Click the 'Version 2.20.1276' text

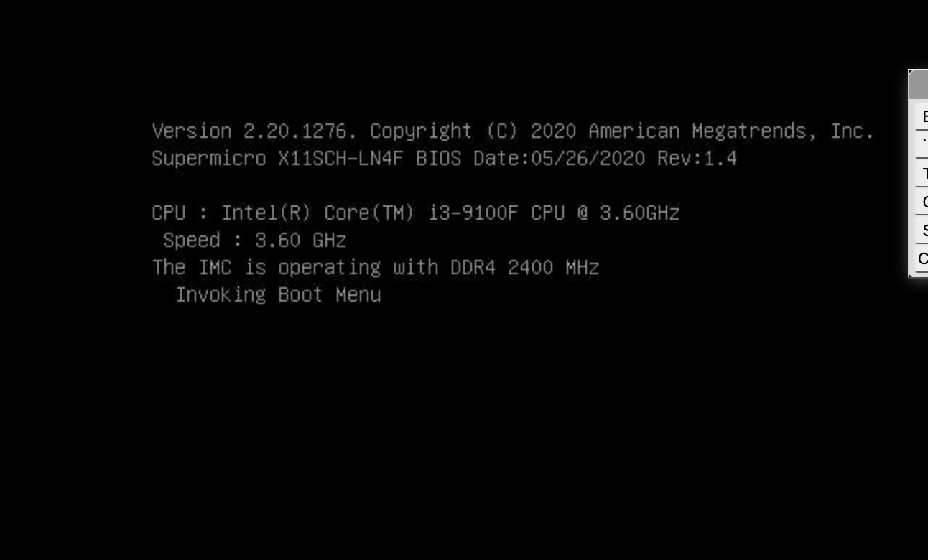[254, 131]
